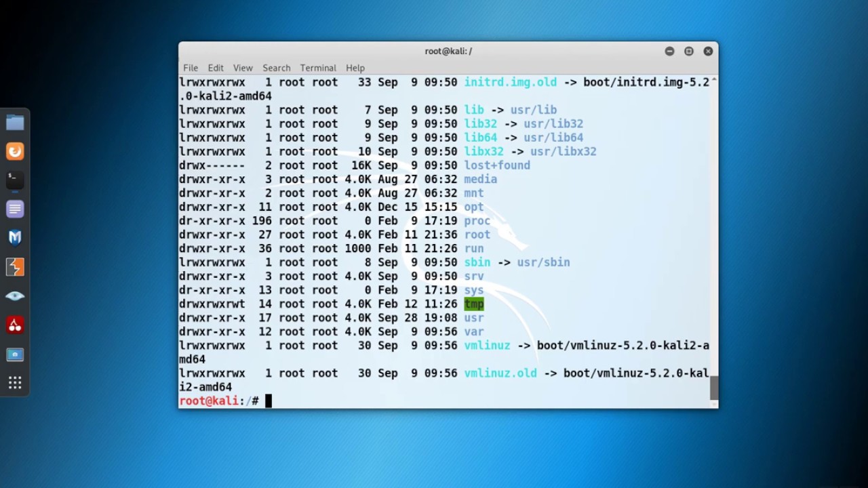Click the 'usr/libx32' link target text
This screenshot has width=868, height=488.
pos(564,151)
